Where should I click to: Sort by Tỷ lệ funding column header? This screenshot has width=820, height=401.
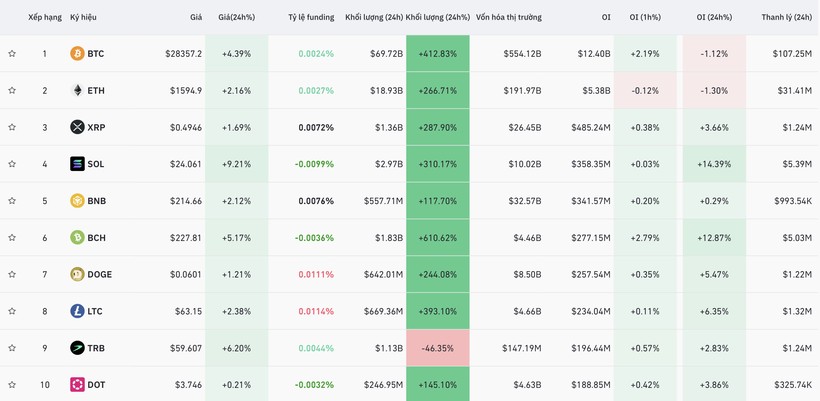pyautogui.click(x=310, y=17)
